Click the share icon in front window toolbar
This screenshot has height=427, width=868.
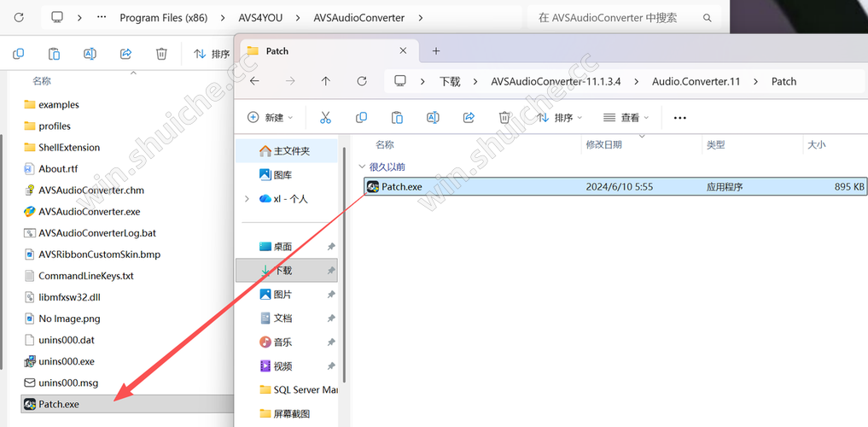[x=469, y=118]
